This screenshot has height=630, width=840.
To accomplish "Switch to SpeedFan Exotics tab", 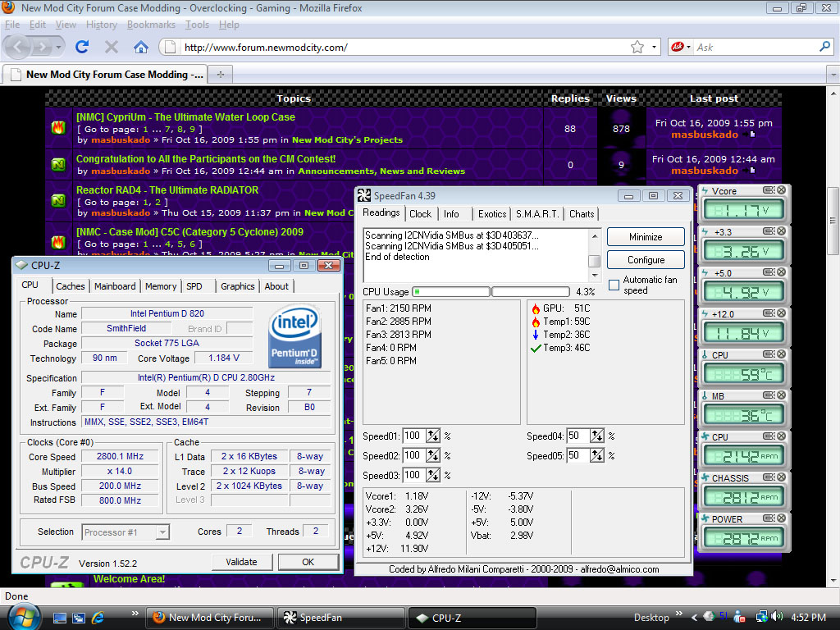I will click(x=492, y=214).
